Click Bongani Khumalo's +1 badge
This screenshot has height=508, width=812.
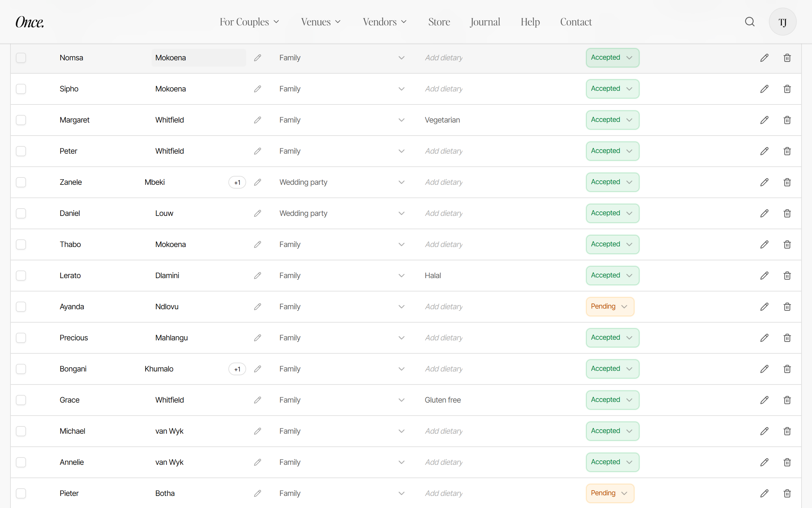[x=237, y=369]
